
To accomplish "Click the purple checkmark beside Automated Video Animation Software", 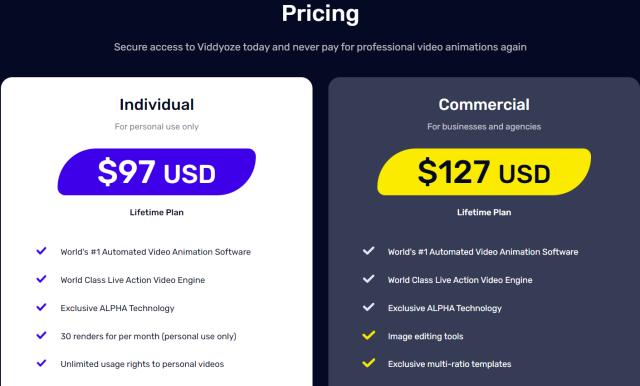I will [41, 251].
